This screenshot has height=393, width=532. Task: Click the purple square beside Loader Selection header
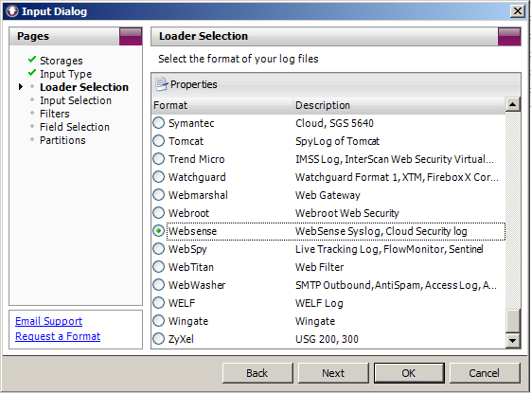click(x=509, y=37)
